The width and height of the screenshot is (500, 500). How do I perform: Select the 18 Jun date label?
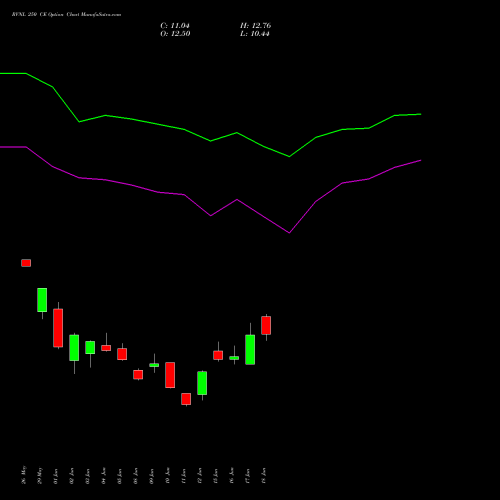pyautogui.click(x=264, y=476)
